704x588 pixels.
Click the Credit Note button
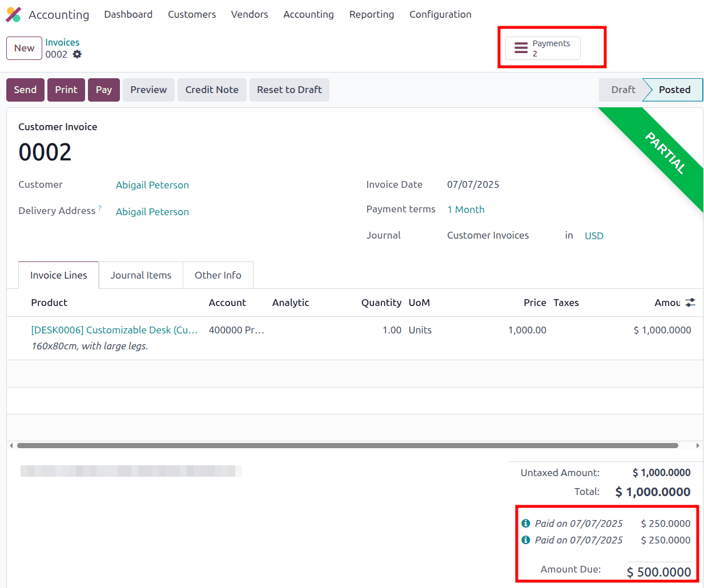tap(212, 90)
